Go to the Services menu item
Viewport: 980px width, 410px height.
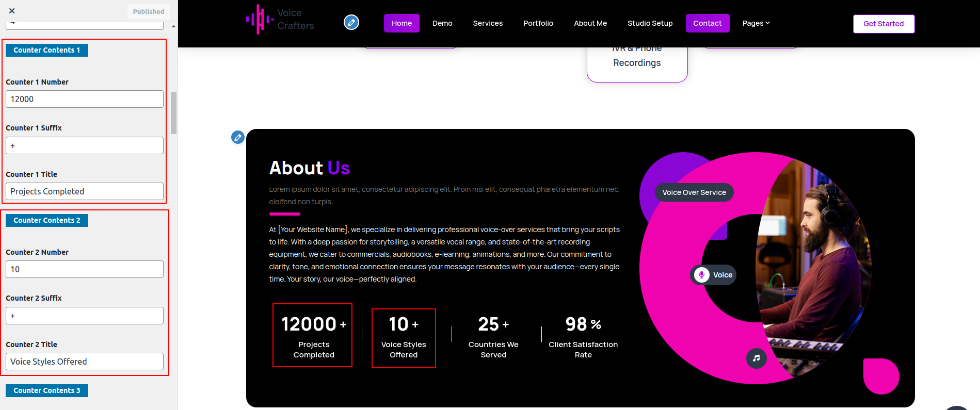click(488, 23)
